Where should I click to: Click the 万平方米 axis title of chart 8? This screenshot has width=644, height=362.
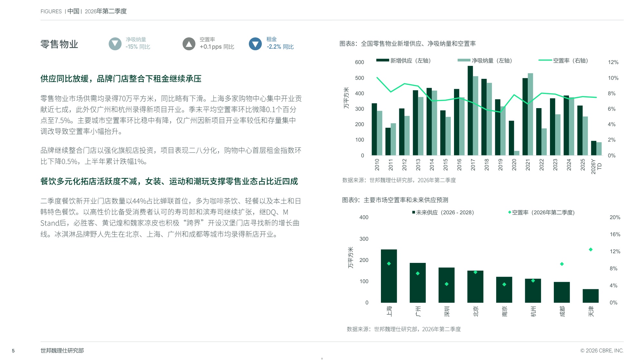(346, 97)
